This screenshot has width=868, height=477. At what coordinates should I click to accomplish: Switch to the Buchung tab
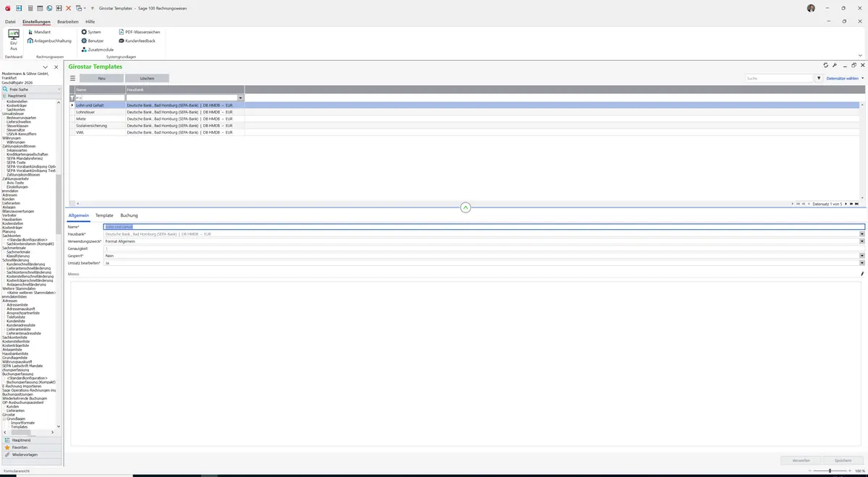pyautogui.click(x=129, y=215)
